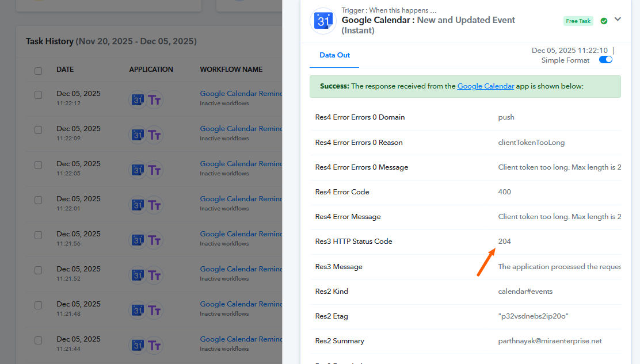
Task: Select the checkbox for the 11:22:12 task
Action: [x=38, y=95]
